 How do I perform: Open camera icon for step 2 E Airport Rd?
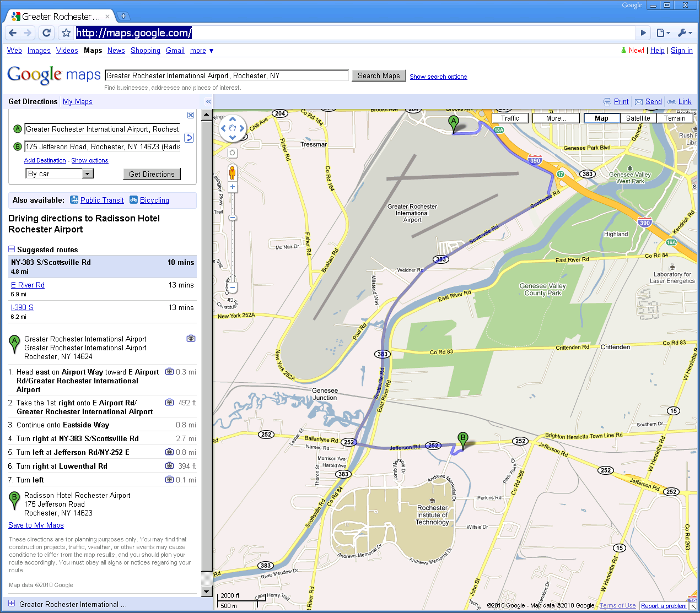(x=170, y=403)
